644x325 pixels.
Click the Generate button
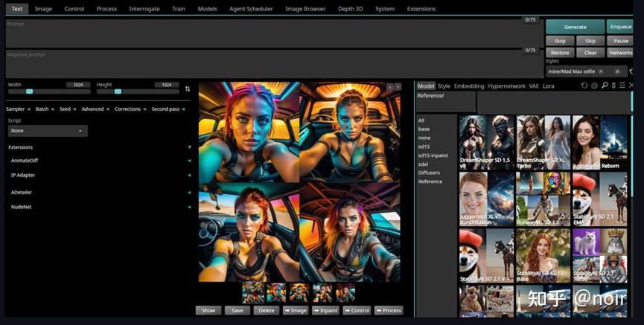click(x=575, y=27)
